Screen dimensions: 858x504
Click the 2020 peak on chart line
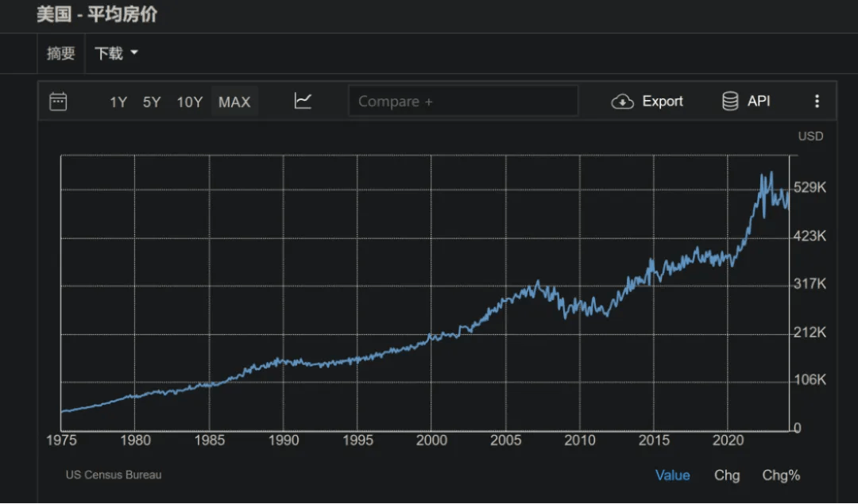771,173
